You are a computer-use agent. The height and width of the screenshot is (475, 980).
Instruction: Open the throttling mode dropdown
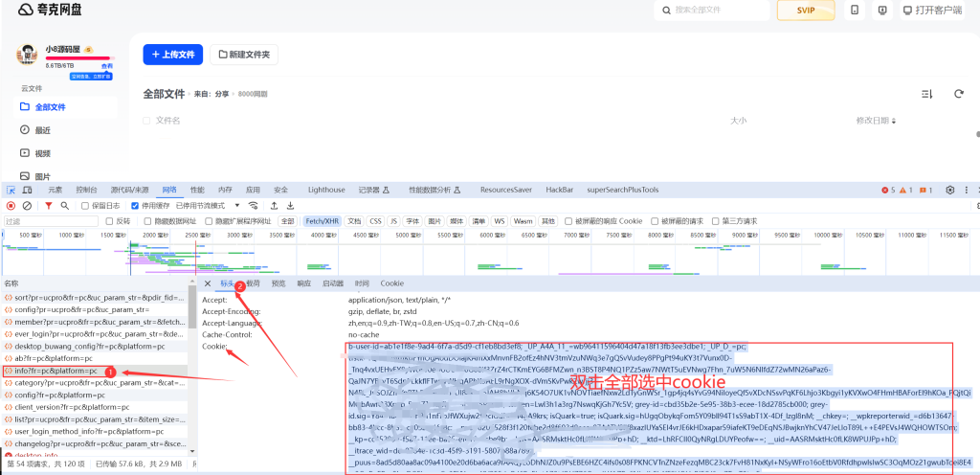[x=235, y=205]
